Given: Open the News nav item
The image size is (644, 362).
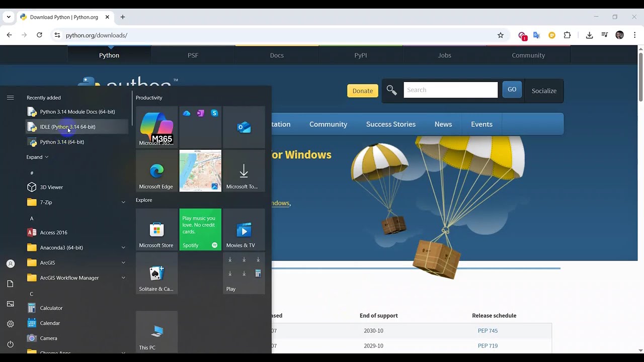Looking at the screenshot, I should 443,124.
